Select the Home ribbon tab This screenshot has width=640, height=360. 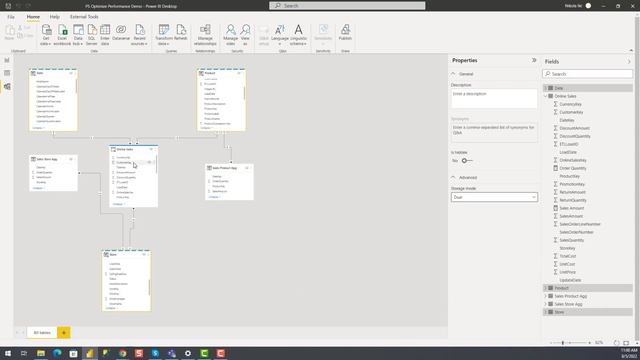[33, 17]
